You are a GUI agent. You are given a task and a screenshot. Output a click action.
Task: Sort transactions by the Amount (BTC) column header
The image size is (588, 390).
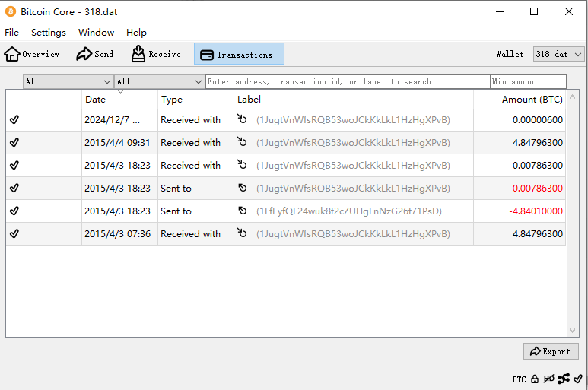[532, 100]
